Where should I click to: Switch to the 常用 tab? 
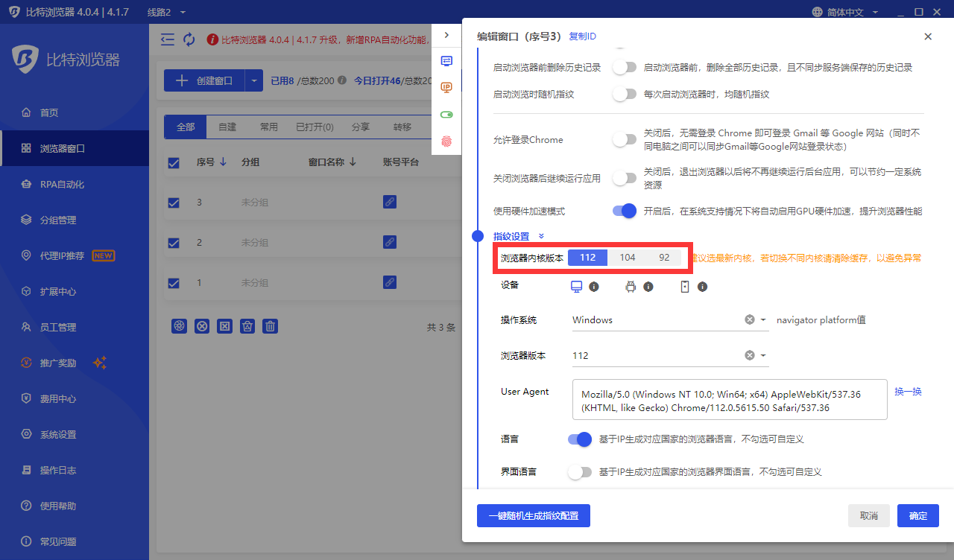268,127
